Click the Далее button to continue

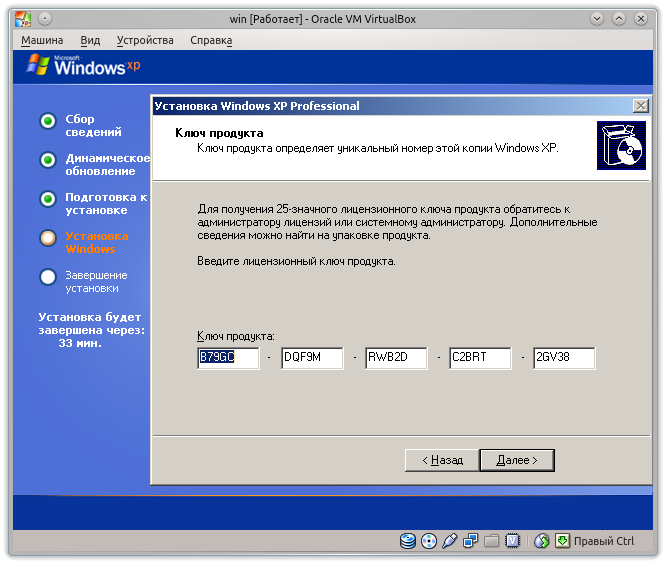pyautogui.click(x=517, y=460)
